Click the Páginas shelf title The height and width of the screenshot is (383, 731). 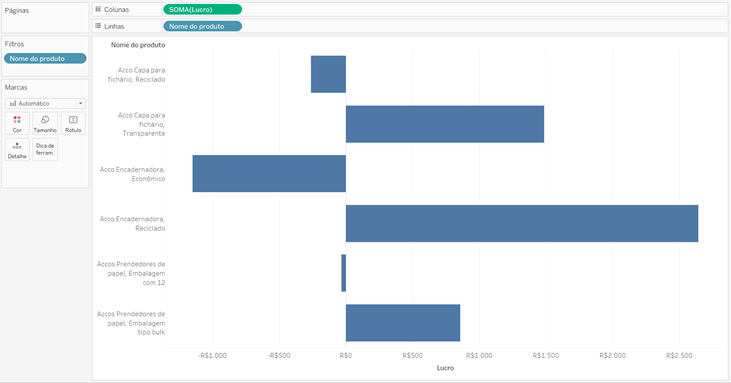tap(17, 10)
